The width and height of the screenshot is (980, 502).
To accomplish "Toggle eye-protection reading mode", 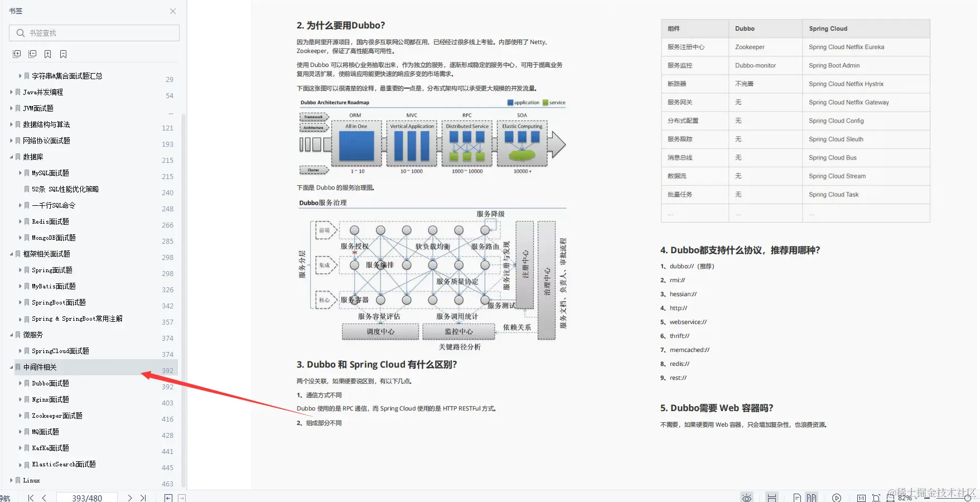I will (x=747, y=497).
